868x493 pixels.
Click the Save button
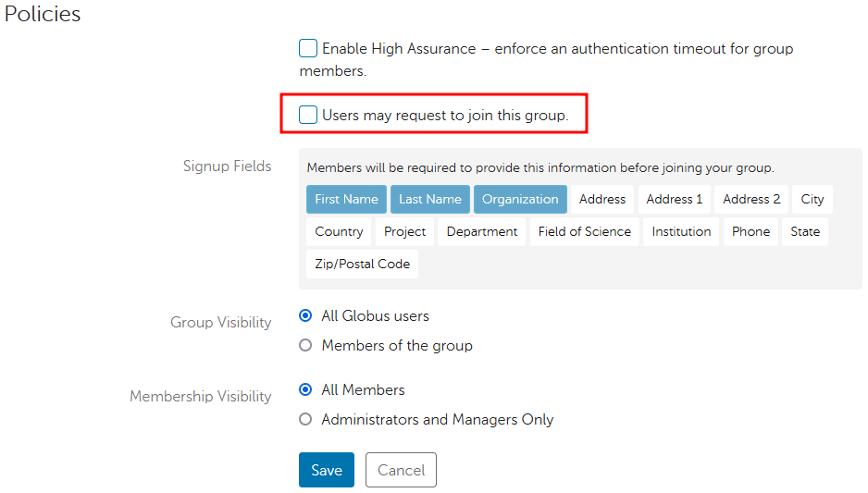[x=326, y=470]
